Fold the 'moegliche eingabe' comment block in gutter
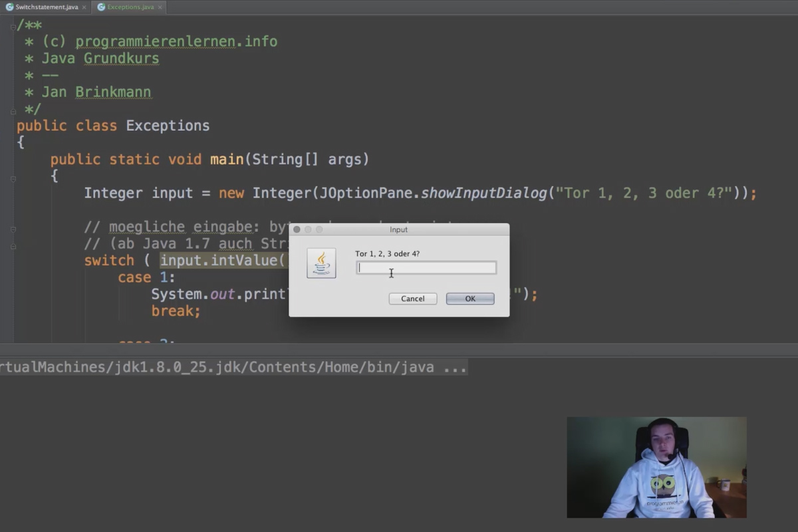Viewport: 798px width, 532px height. click(13, 229)
